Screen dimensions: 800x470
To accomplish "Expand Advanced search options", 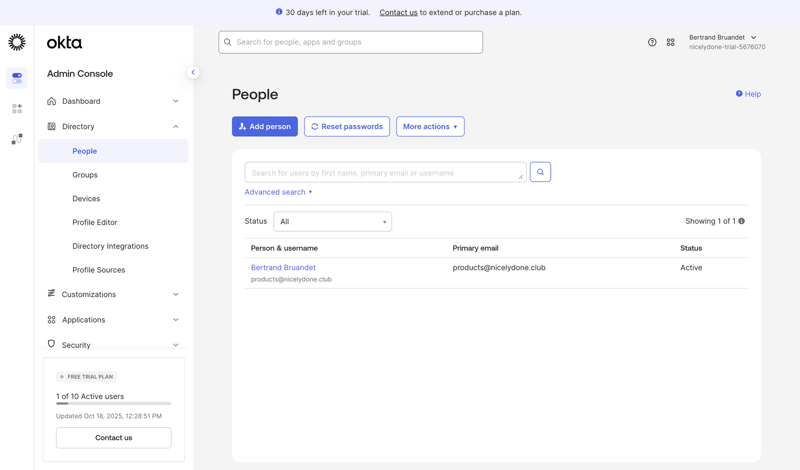I will pyautogui.click(x=278, y=192).
